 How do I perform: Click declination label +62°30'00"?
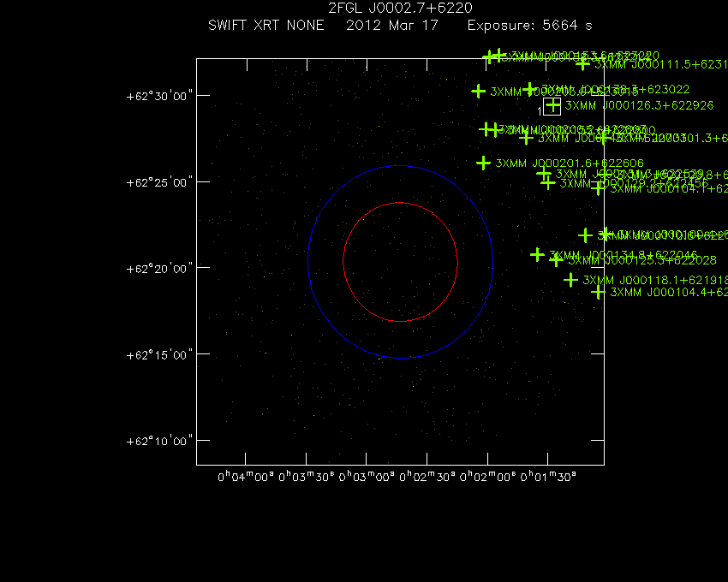point(159,96)
